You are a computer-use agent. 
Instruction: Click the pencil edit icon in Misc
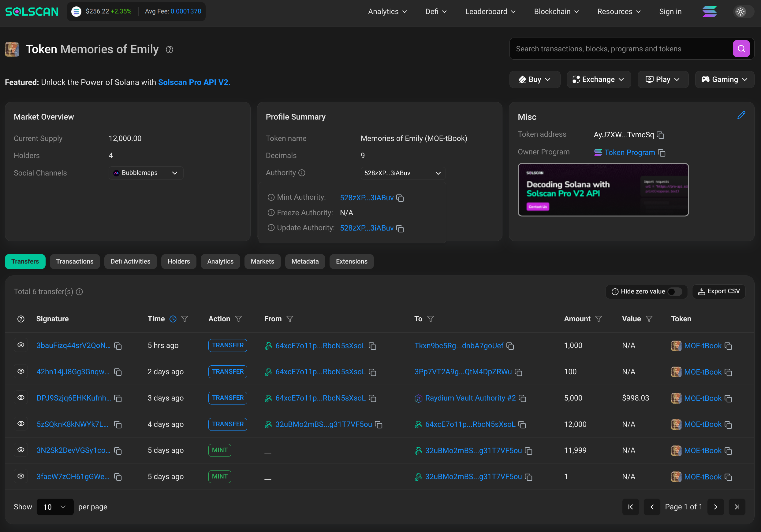(741, 115)
